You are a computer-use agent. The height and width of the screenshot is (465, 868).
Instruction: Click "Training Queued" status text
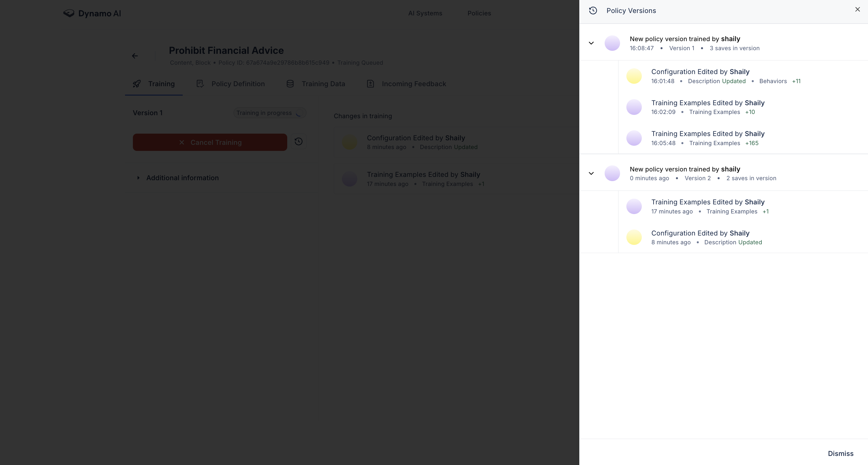360,63
